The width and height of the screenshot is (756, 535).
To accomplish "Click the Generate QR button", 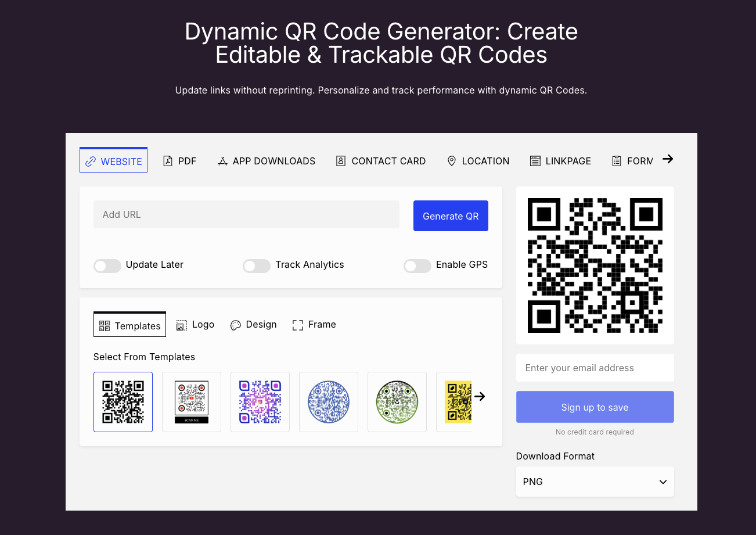I will pyautogui.click(x=451, y=216).
